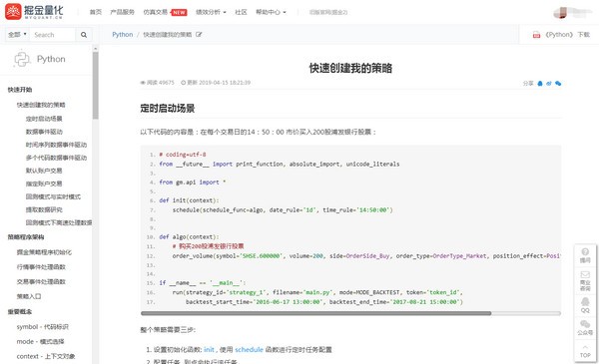The width and height of the screenshot is (599, 364).
Task: Open 指定账户交易 sidebar entry
Action: [x=44, y=183]
